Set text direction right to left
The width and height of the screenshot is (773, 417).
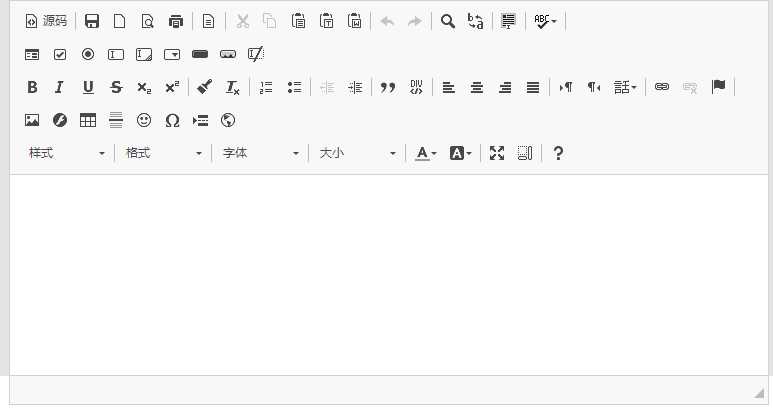(x=594, y=87)
